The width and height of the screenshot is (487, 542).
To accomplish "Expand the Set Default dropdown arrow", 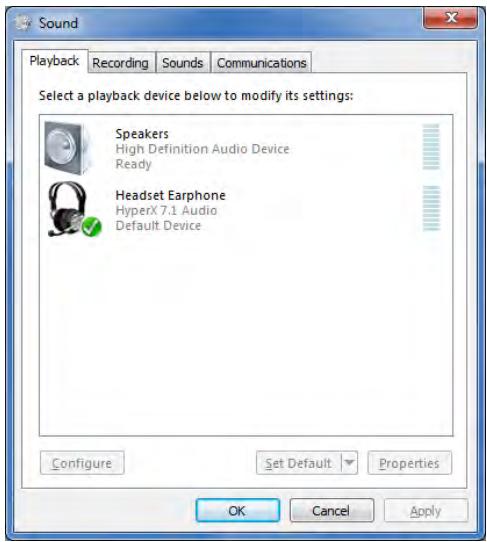I will tap(349, 462).
